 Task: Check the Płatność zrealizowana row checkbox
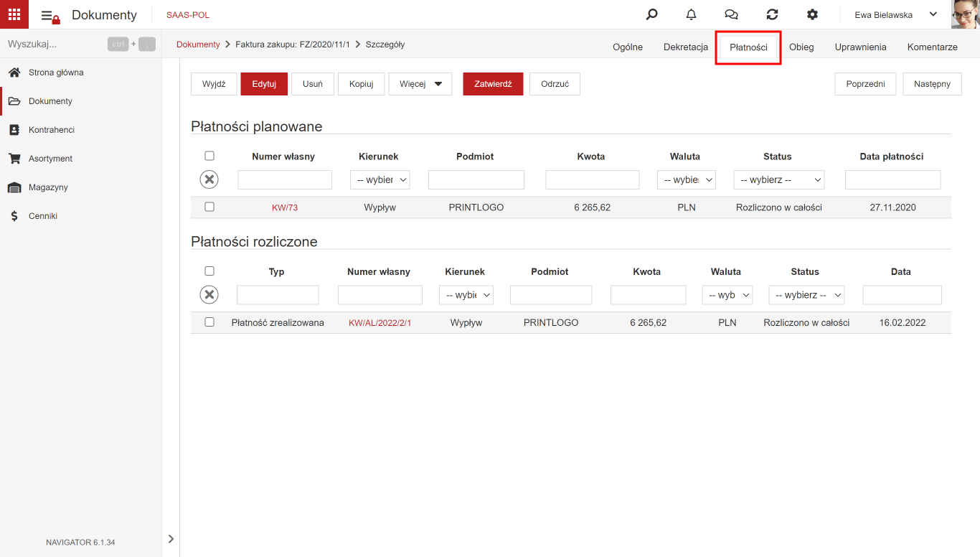point(209,322)
